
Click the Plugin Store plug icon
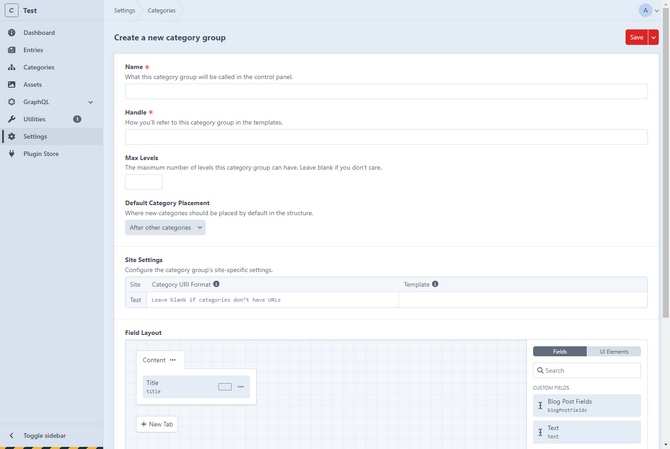tap(12, 154)
